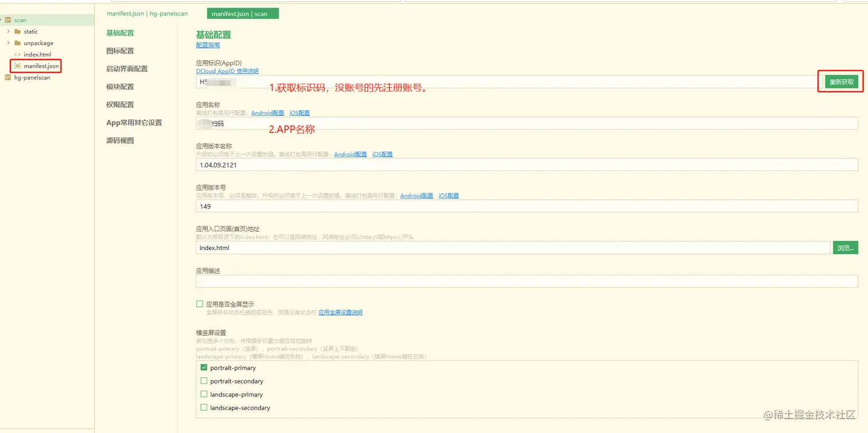Check the landscape-primary checkbox

click(204, 395)
